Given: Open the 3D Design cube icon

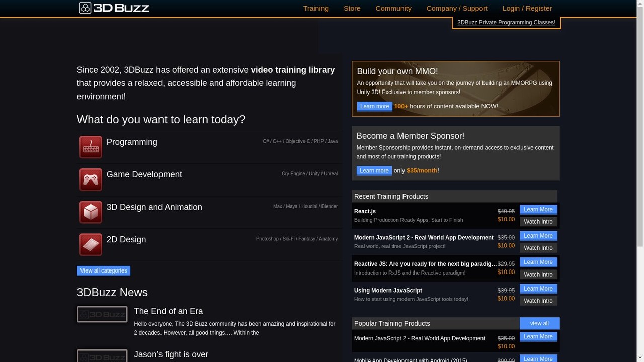Looking at the screenshot, I should tap(91, 212).
